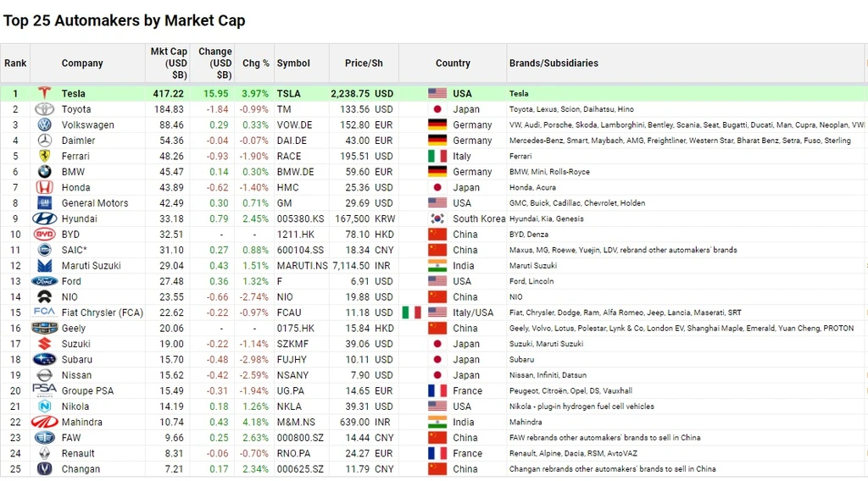Click the Geely logo icon
868x481 pixels.
44,328
